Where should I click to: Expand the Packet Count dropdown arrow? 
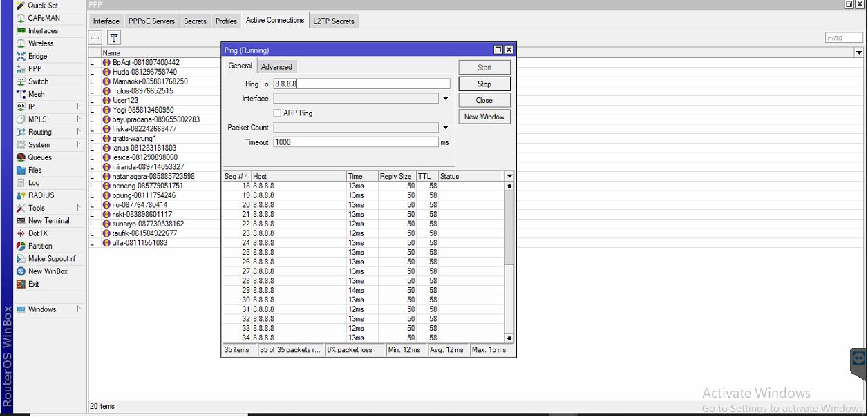pos(446,128)
